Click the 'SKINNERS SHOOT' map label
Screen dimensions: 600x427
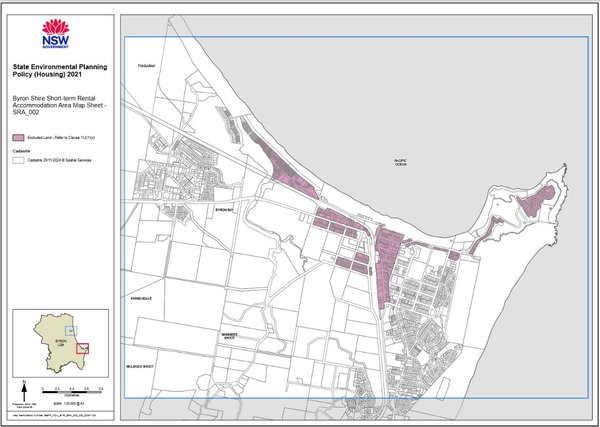pos(230,336)
